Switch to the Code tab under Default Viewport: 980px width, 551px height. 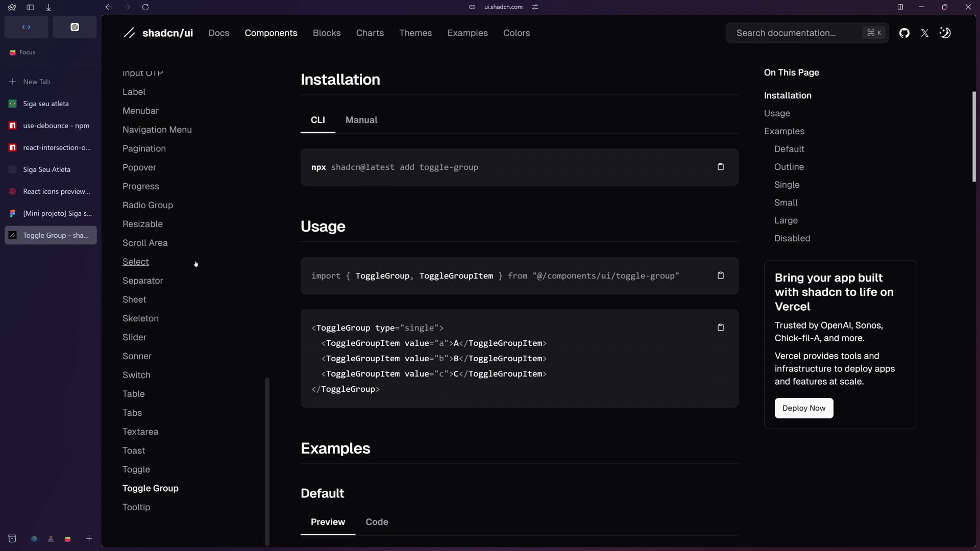pos(377,522)
